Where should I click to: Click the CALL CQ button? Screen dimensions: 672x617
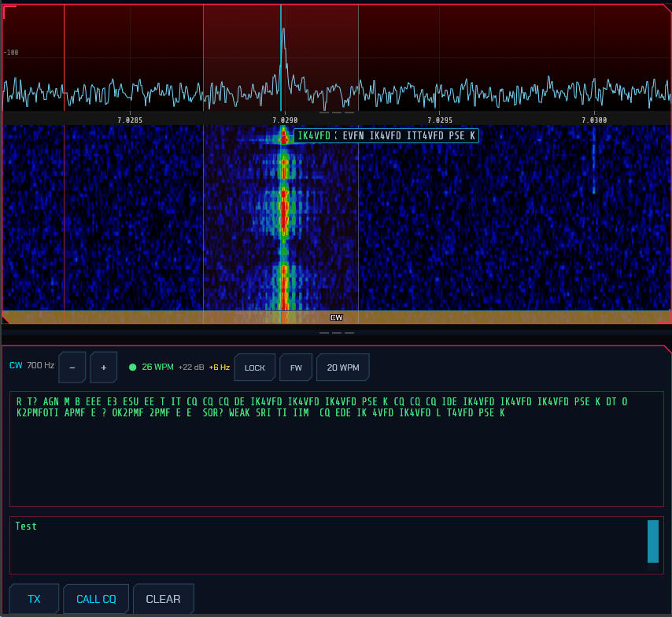tap(96, 599)
